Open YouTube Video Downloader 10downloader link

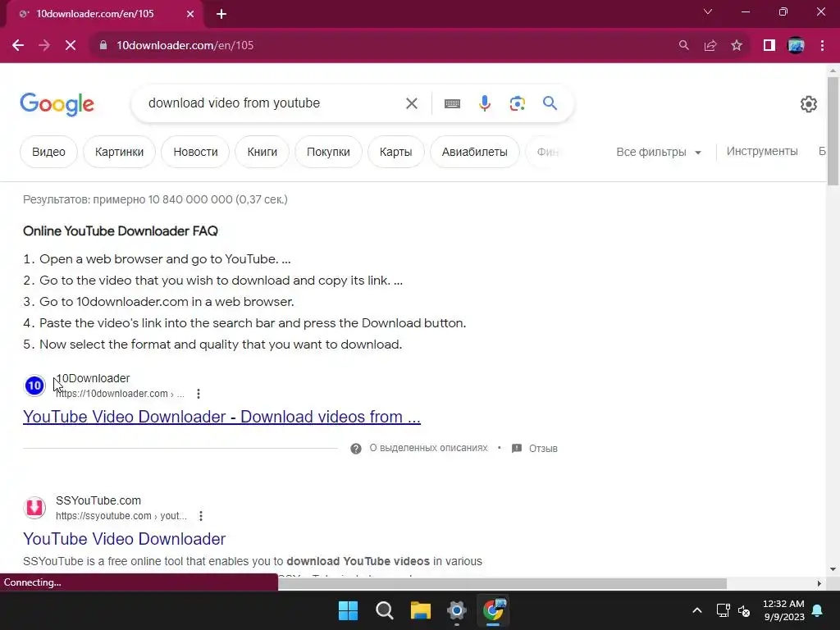[x=221, y=416]
